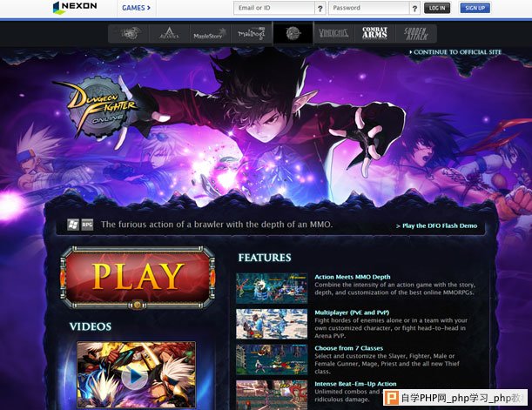
Task: Click the FEATURES section heading
Action: 265,258
